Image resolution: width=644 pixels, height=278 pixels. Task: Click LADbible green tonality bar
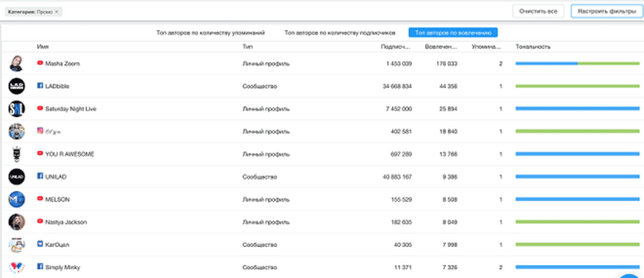(577, 86)
